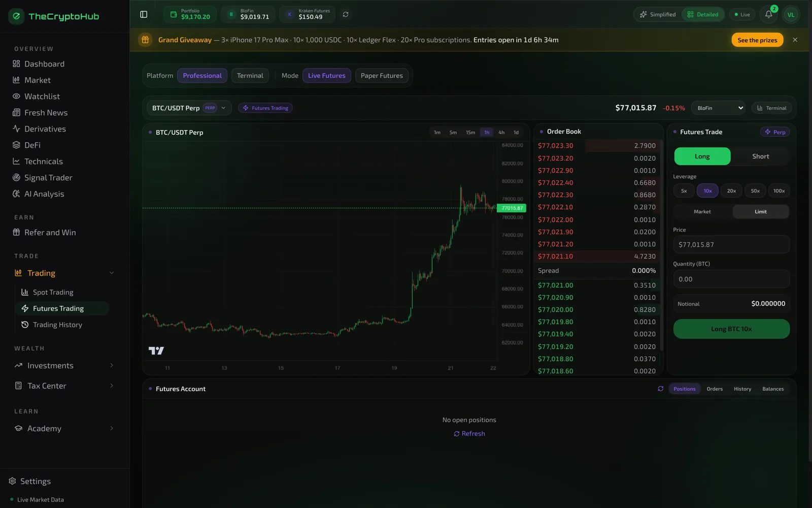Click the refresh balances icon in top bar
The height and width of the screenshot is (508, 812).
tap(346, 14)
